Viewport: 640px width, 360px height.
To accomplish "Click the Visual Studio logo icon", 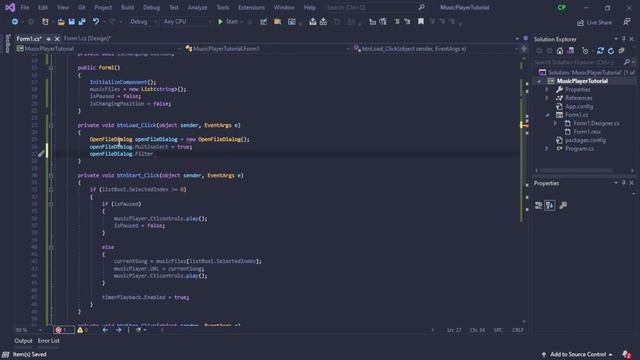I will tap(10, 7).
